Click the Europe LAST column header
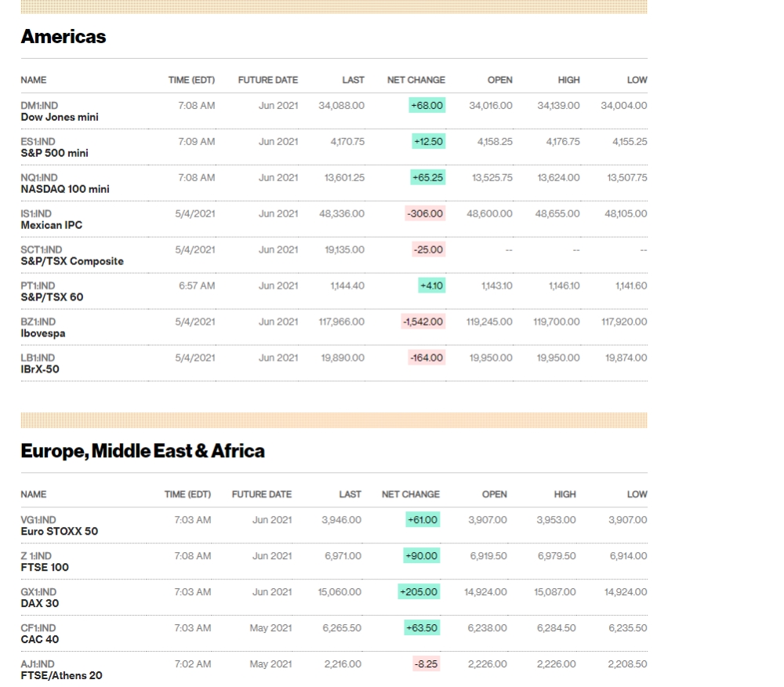The height and width of the screenshot is (687, 784). pyautogui.click(x=350, y=494)
